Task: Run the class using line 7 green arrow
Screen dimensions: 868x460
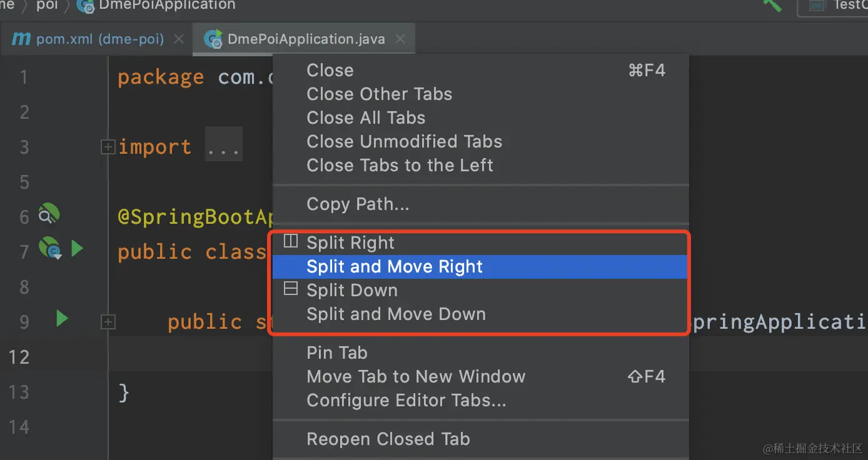Action: tap(77, 249)
